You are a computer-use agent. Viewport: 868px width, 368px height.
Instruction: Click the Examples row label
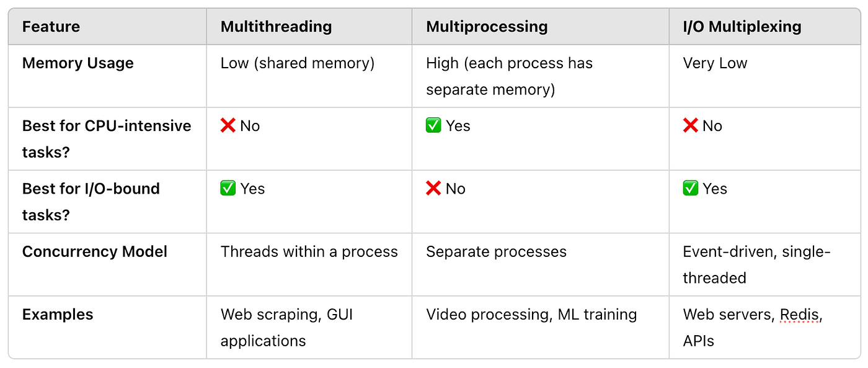(58, 314)
